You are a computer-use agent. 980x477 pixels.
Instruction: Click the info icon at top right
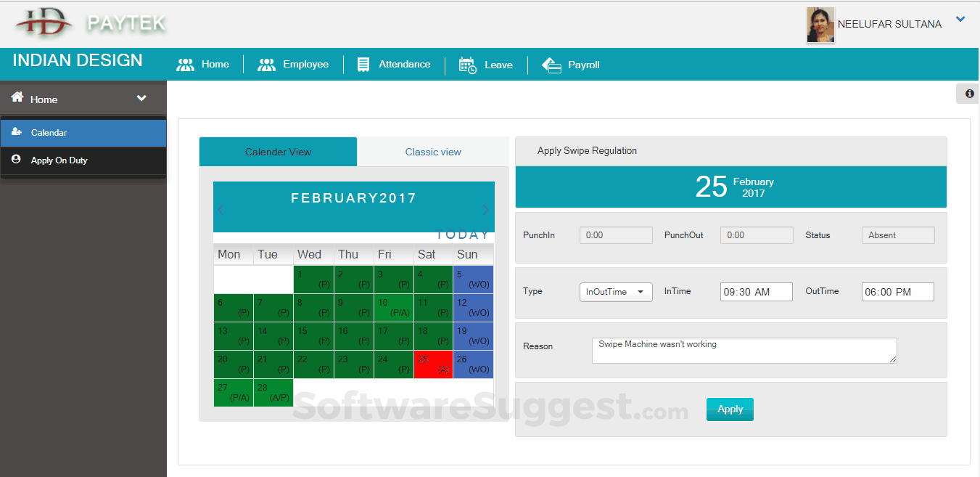pyautogui.click(x=969, y=93)
